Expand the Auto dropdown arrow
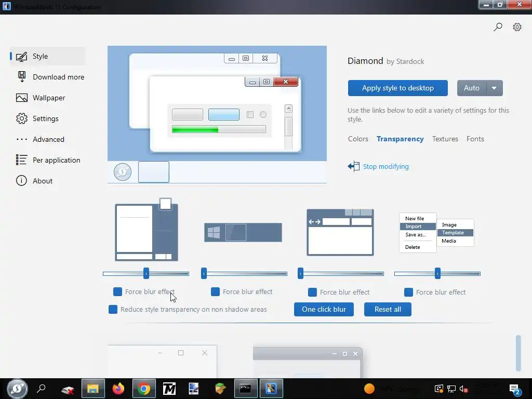Viewport: 532px width, 399px height. (495, 88)
